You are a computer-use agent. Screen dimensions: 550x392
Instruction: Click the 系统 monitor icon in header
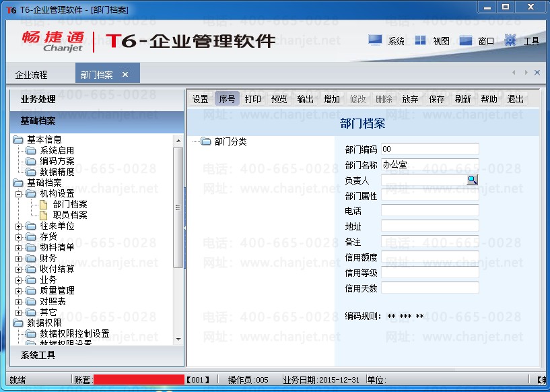(375, 40)
